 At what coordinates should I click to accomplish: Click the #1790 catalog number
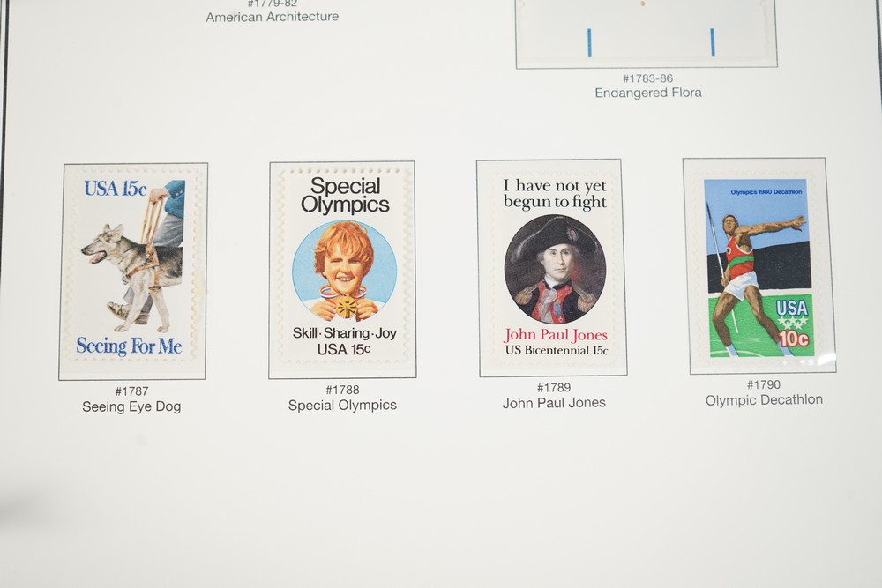pyautogui.click(x=763, y=384)
